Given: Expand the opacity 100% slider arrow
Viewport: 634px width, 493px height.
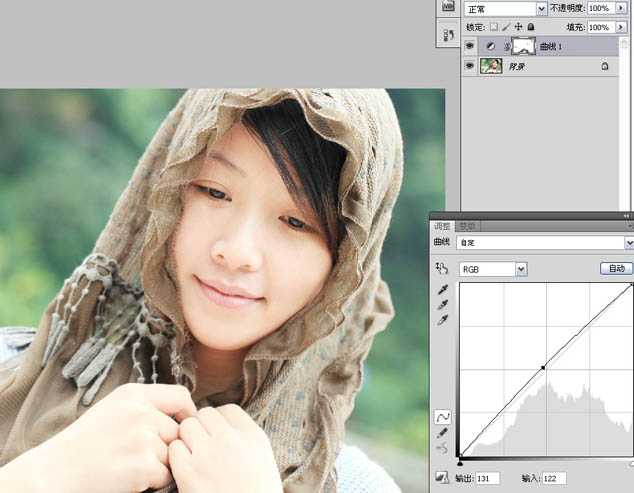Looking at the screenshot, I should [x=621, y=8].
